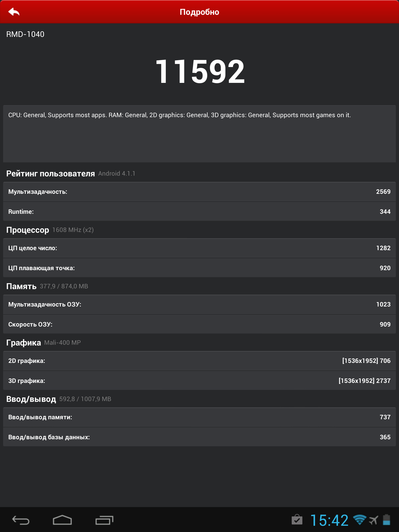This screenshot has height=532, width=399.
Task: Select the Ввод/вывод памяти row
Action: (199, 417)
